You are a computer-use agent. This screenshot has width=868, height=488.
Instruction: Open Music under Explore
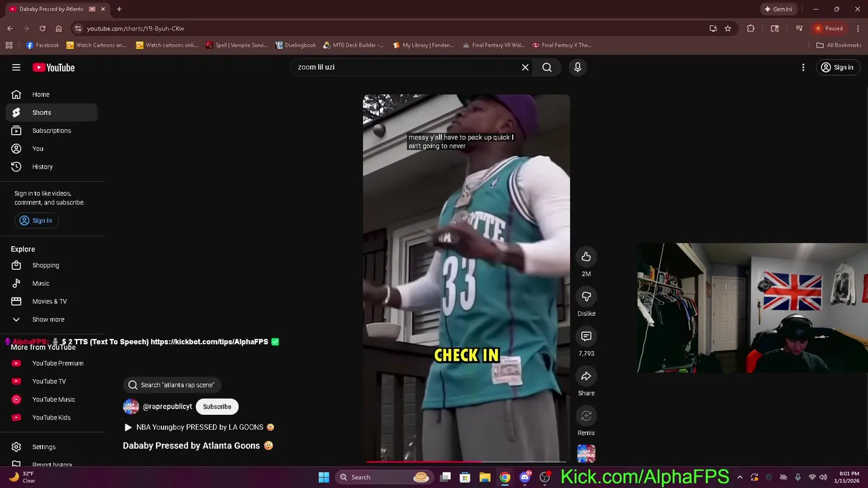(52, 283)
